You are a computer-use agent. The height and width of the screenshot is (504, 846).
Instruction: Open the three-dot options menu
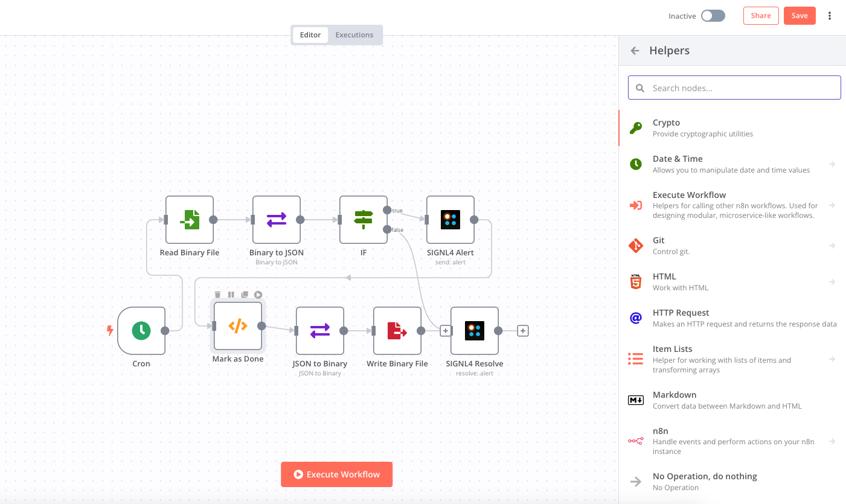(830, 16)
